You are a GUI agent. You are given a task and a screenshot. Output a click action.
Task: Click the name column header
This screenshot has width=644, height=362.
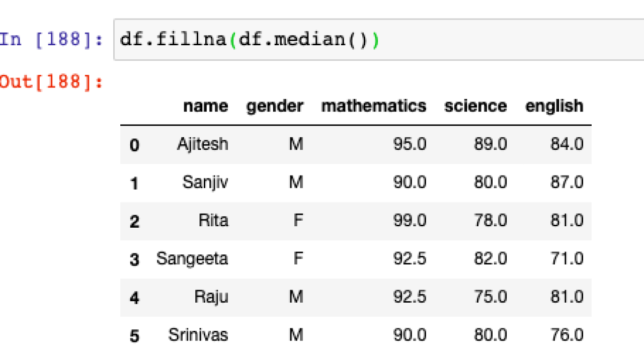(205, 106)
